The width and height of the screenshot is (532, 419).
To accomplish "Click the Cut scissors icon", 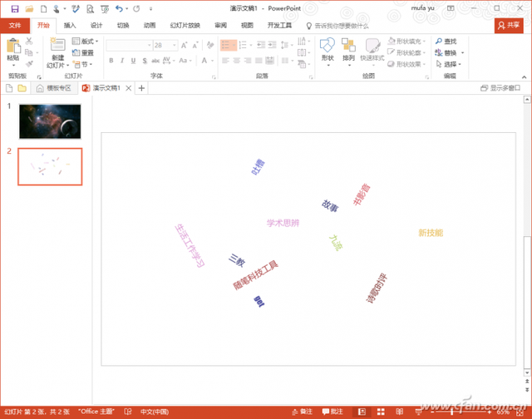I will click(x=29, y=42).
